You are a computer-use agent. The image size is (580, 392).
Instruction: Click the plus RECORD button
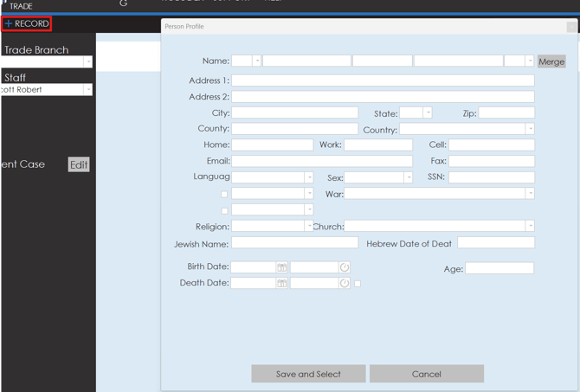[27, 23]
